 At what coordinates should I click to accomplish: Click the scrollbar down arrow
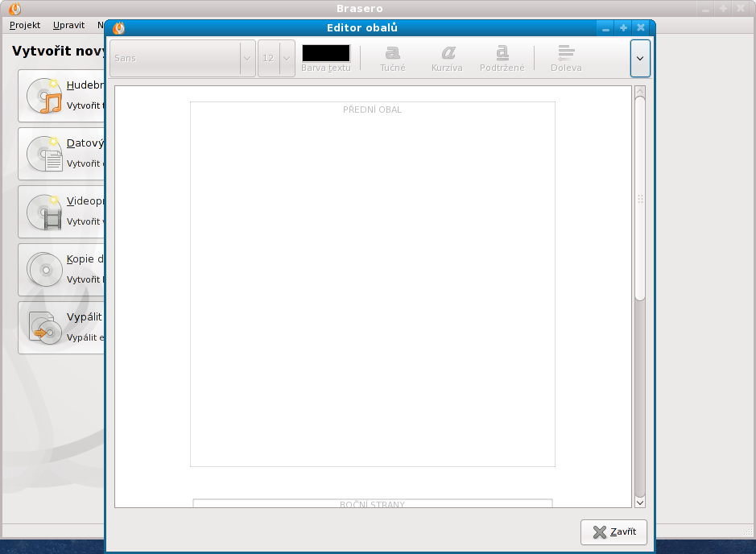point(640,502)
